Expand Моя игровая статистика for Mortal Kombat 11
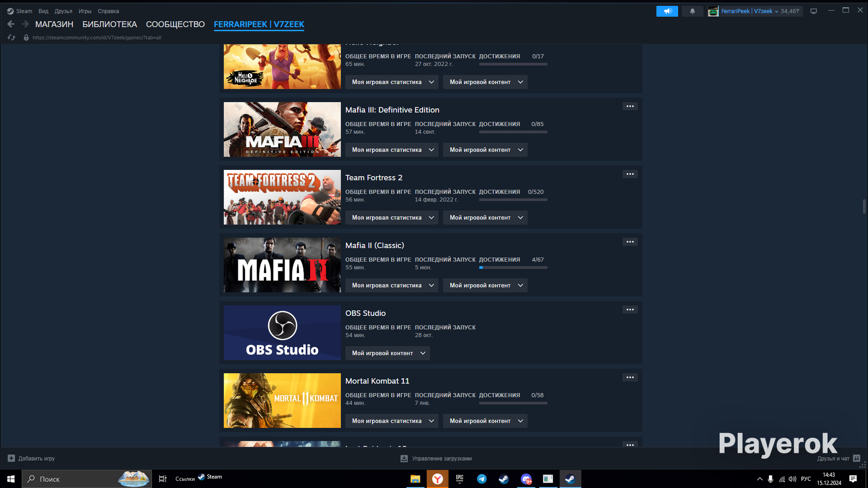 392,421
